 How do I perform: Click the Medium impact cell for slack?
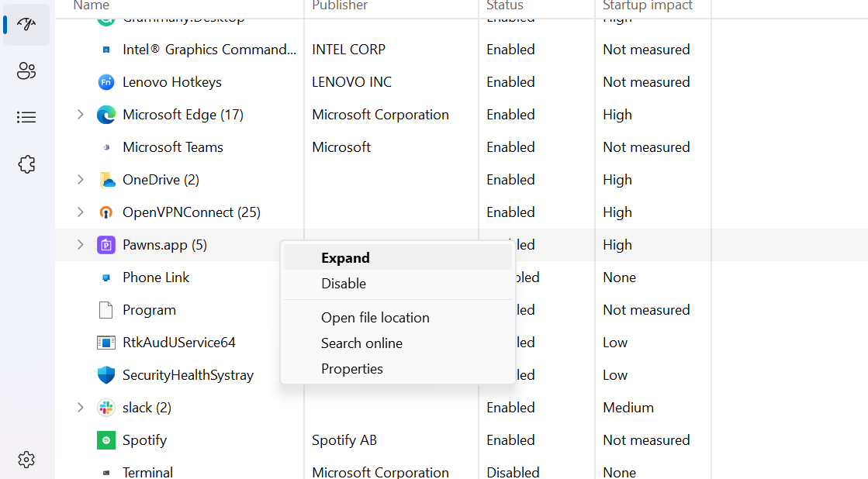[628, 408]
